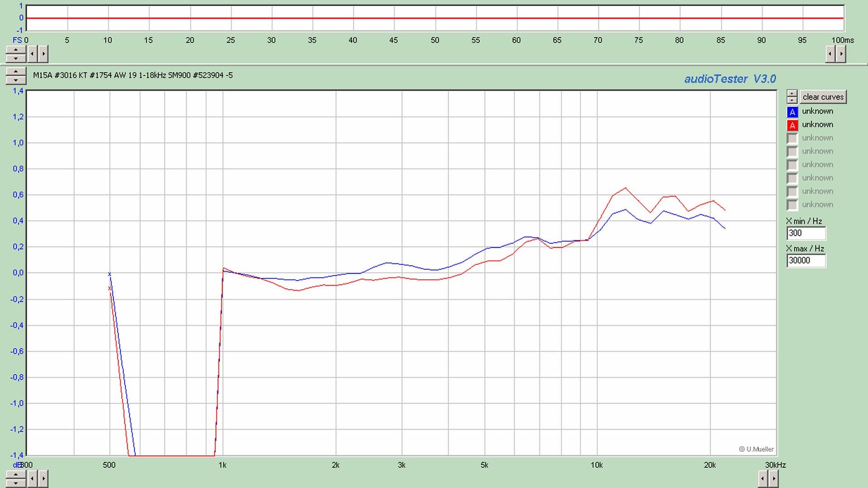
Task: Click right arrow beside top-left waveform stepper
Action: [43, 54]
